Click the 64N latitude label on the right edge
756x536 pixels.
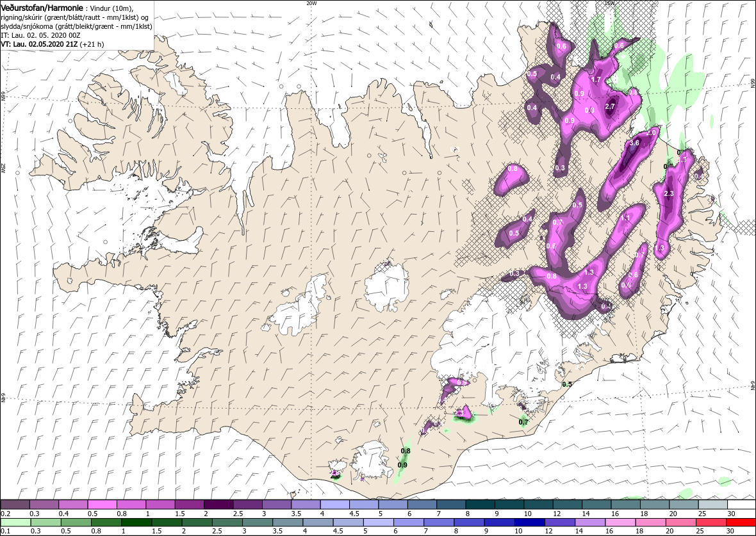point(752,385)
